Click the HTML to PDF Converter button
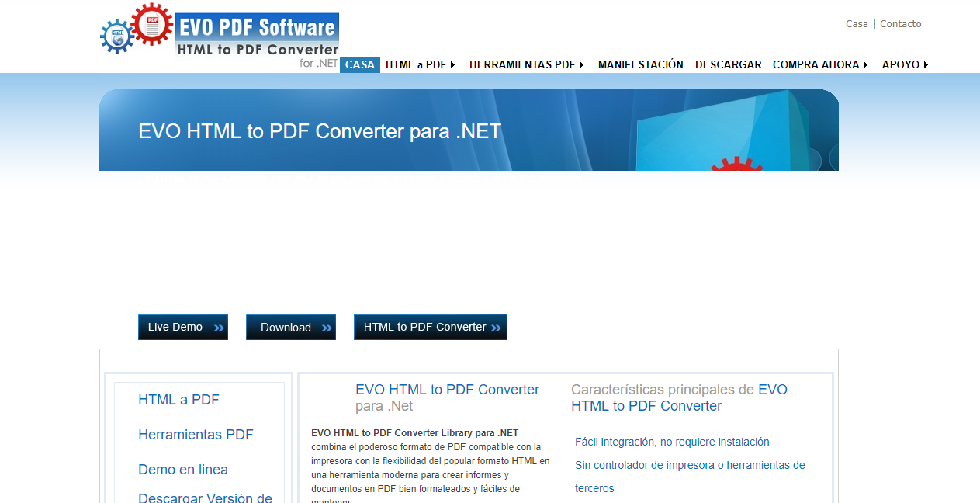 tap(431, 327)
